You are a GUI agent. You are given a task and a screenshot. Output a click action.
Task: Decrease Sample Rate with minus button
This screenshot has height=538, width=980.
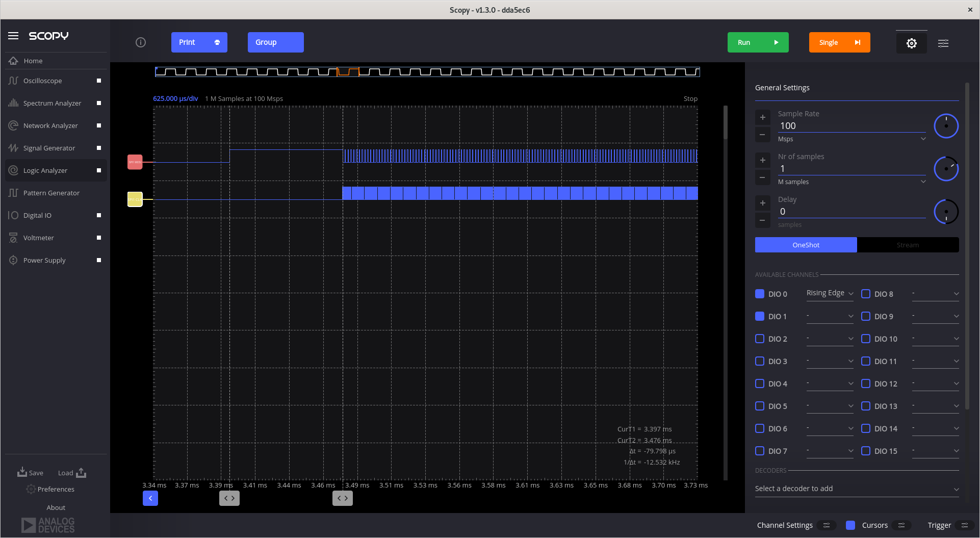[x=762, y=135]
